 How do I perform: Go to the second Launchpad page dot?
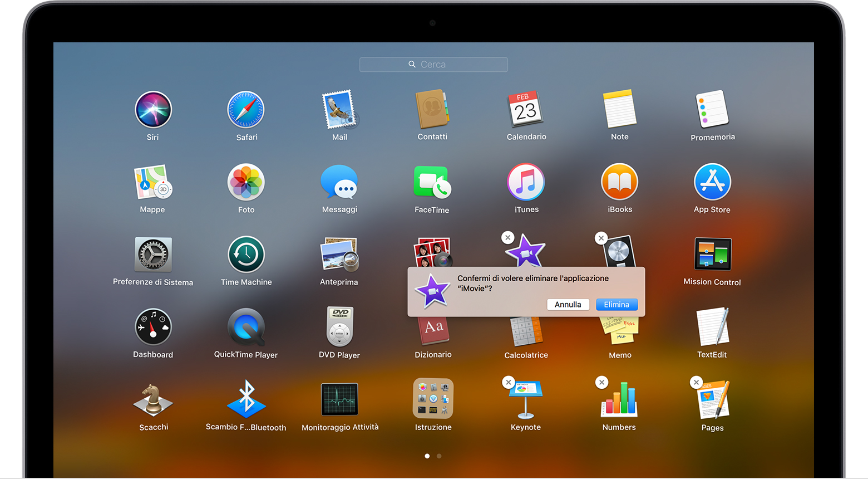pyautogui.click(x=439, y=456)
